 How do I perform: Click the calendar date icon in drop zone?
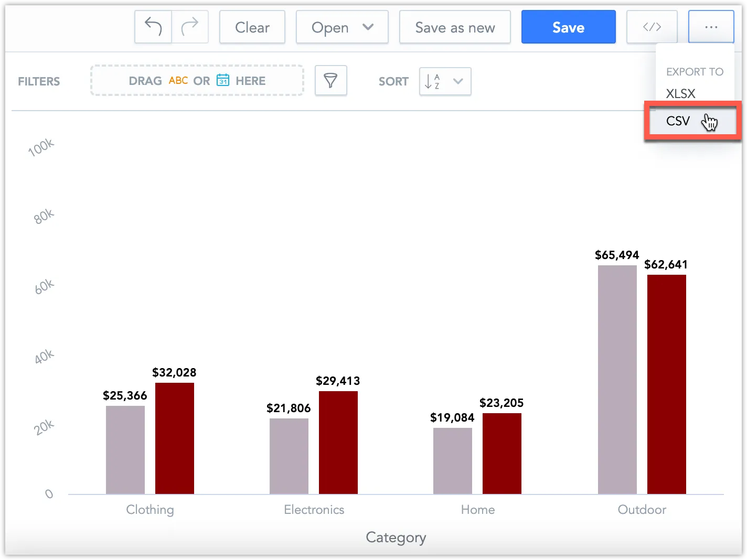(223, 80)
